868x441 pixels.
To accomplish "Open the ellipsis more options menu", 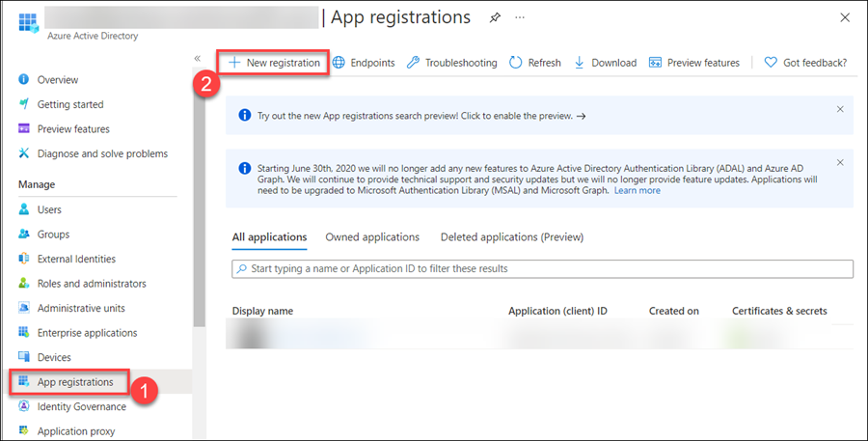I will [519, 17].
